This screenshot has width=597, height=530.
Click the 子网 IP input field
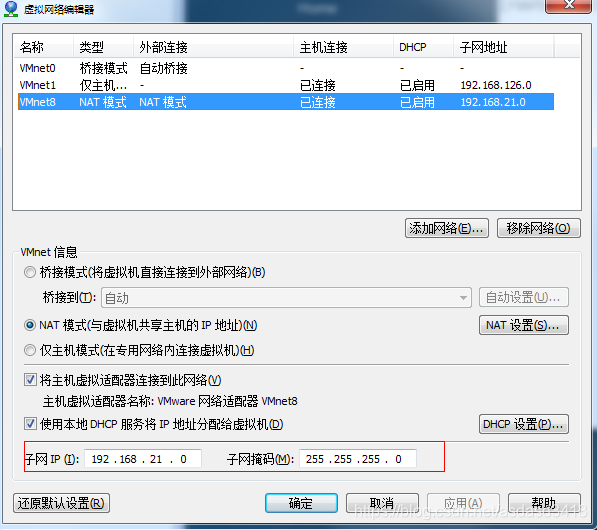click(142, 459)
